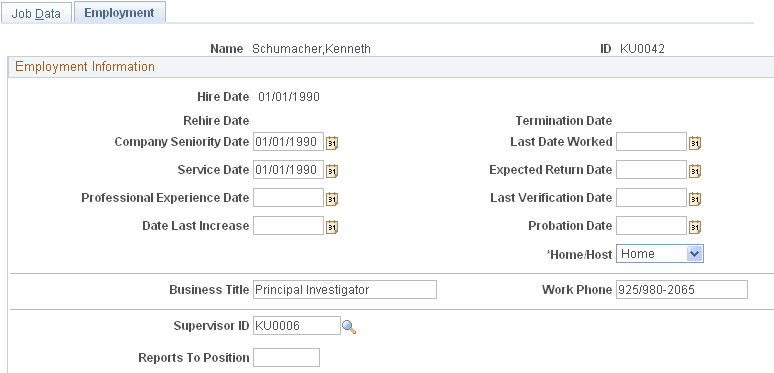This screenshot has width=774, height=373.
Task: Look up Supervisor ID with magnifier
Action: [x=349, y=327]
